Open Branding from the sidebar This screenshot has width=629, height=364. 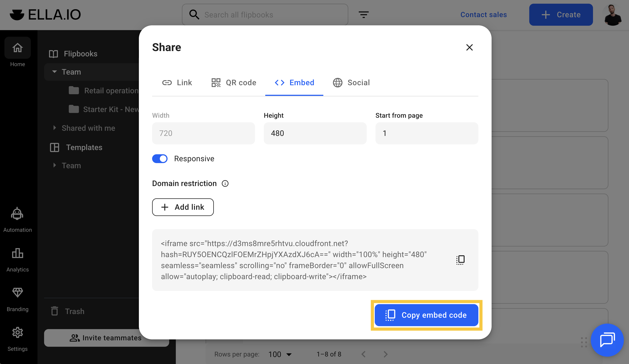(17, 299)
